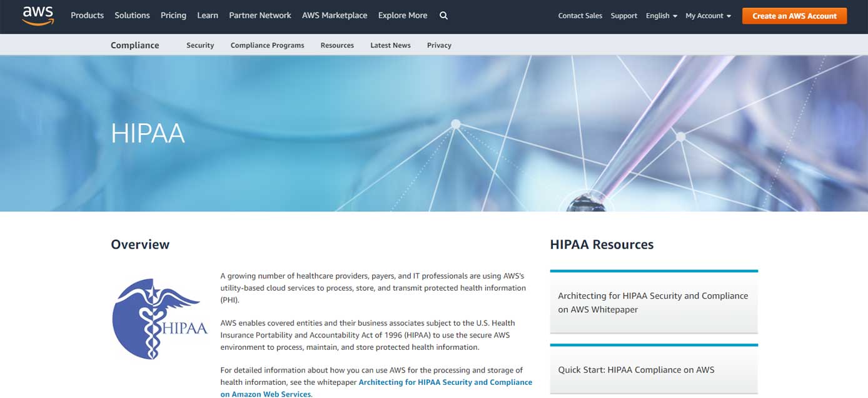Select the Latest News tab
Image resolution: width=868 pixels, height=398 pixels.
pyautogui.click(x=390, y=45)
